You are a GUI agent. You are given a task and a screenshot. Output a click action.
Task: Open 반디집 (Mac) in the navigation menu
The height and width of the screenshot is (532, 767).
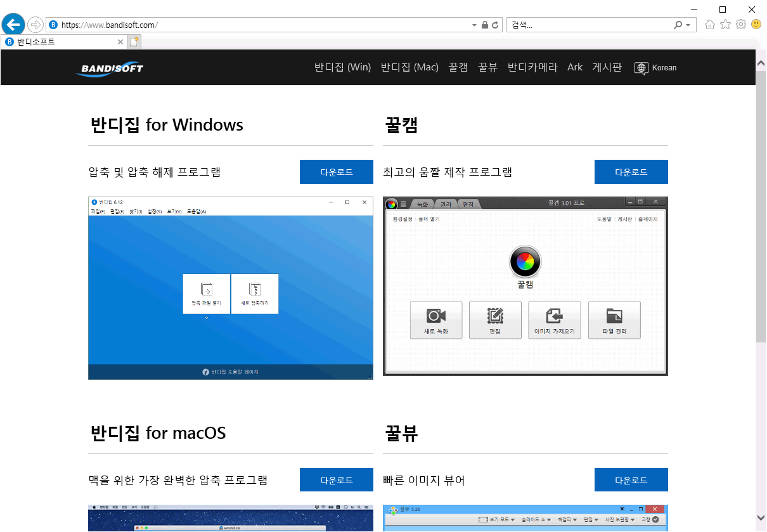point(409,67)
